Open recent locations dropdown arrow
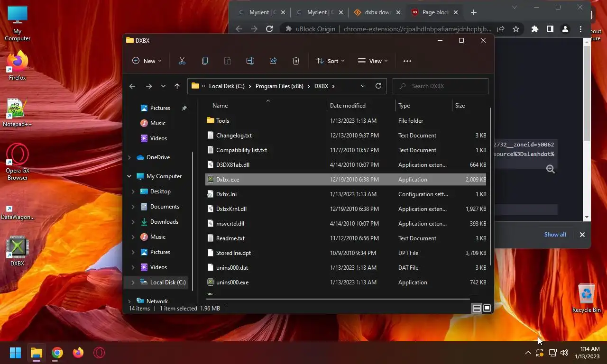Screen dimensions: 607x364 (x=163, y=86)
